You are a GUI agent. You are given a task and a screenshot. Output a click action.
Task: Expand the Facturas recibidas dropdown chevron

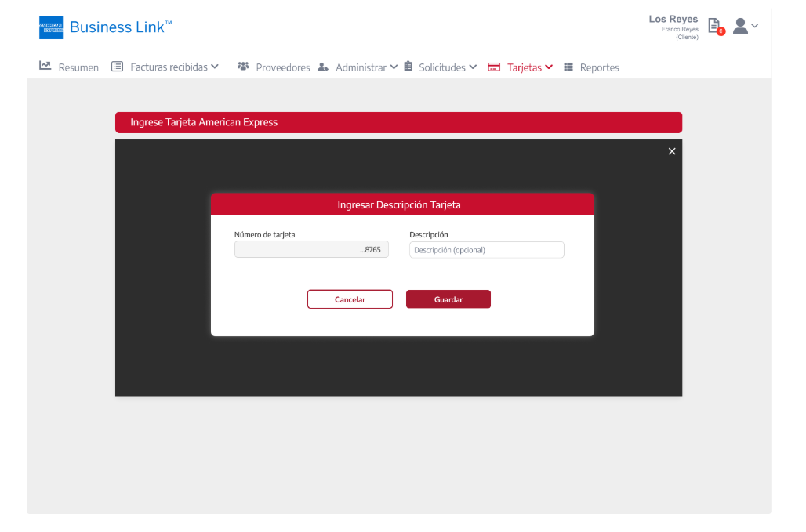[215, 67]
